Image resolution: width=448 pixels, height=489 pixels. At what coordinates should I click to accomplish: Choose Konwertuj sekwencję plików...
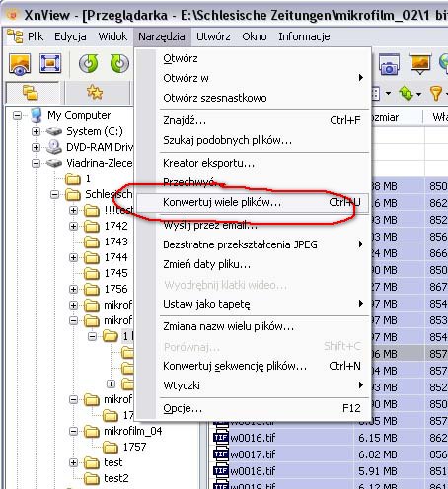tap(253, 366)
